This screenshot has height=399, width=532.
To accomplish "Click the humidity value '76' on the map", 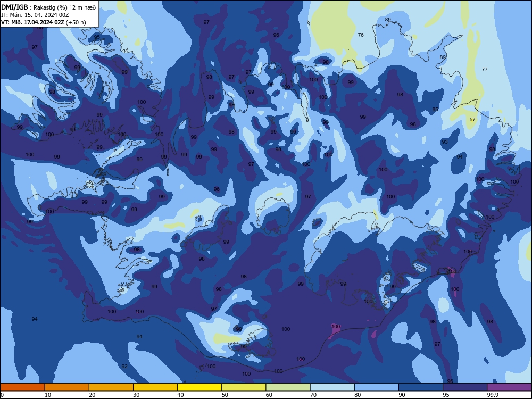I will pyautogui.click(x=361, y=35).
